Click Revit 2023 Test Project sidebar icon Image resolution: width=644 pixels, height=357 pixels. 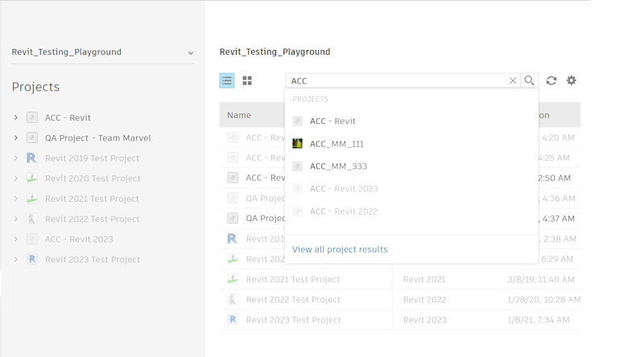[x=31, y=259]
